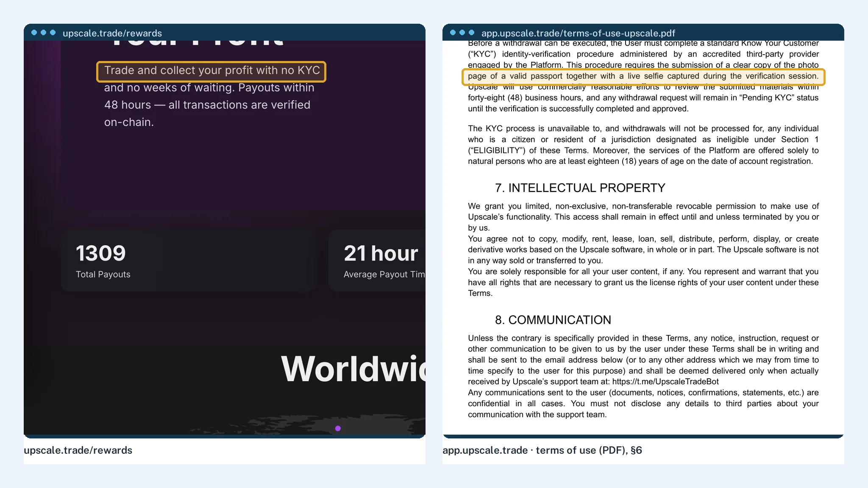This screenshot has height=488, width=868.
Task: Click the 'Pending KYC' status line in the terms
Action: pyautogui.click(x=643, y=98)
